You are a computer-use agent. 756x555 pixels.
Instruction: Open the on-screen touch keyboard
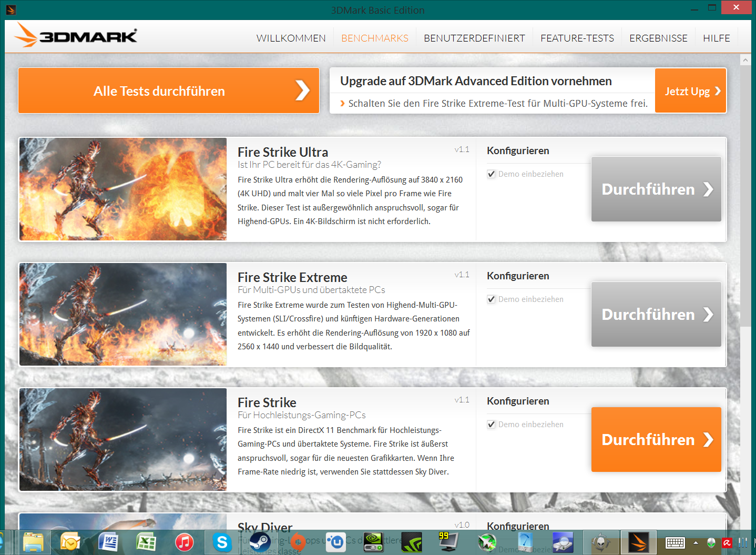(x=675, y=543)
